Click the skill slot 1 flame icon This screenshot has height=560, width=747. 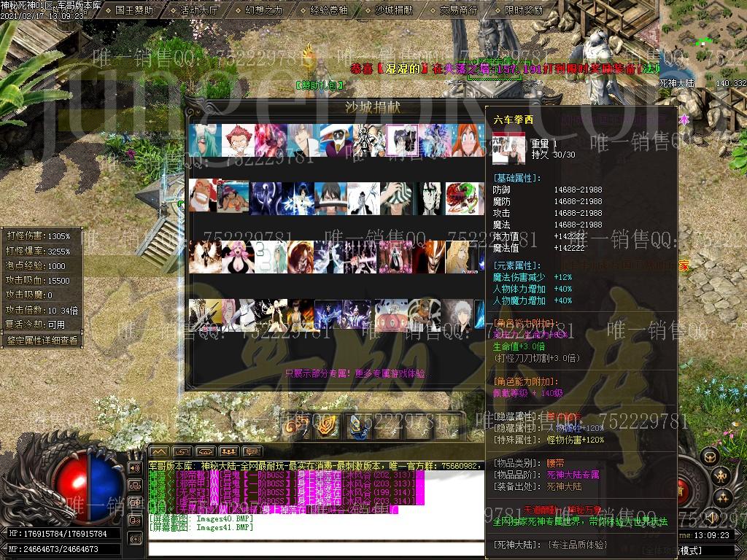[295, 427]
